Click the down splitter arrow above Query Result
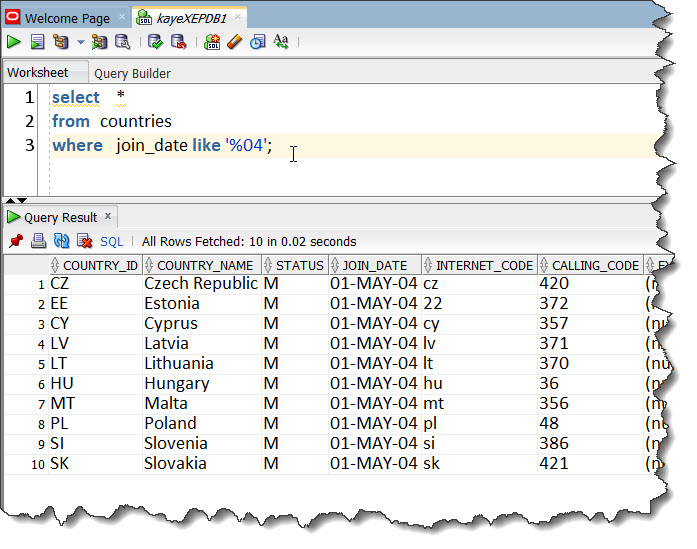Viewport: 697px width, 549px height. coord(22,200)
